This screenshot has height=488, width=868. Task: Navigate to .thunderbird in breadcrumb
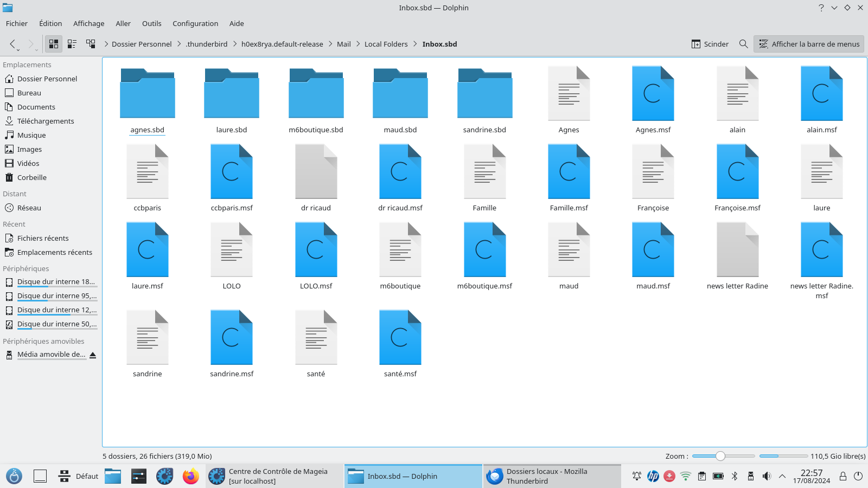207,44
